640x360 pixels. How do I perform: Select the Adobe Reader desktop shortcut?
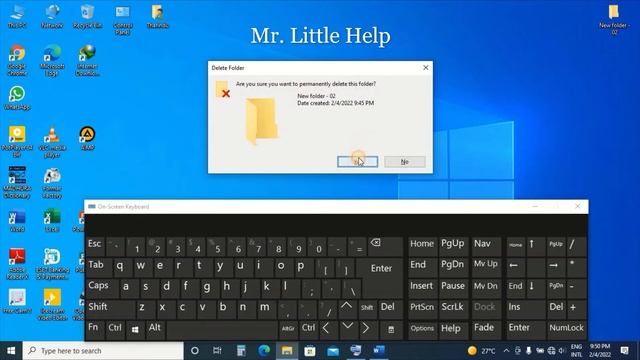[17, 264]
